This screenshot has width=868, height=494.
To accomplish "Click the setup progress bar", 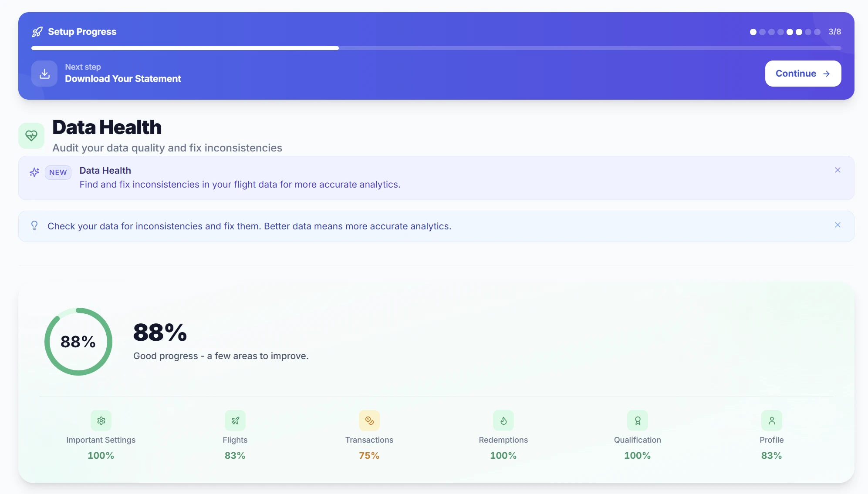I will [436, 48].
